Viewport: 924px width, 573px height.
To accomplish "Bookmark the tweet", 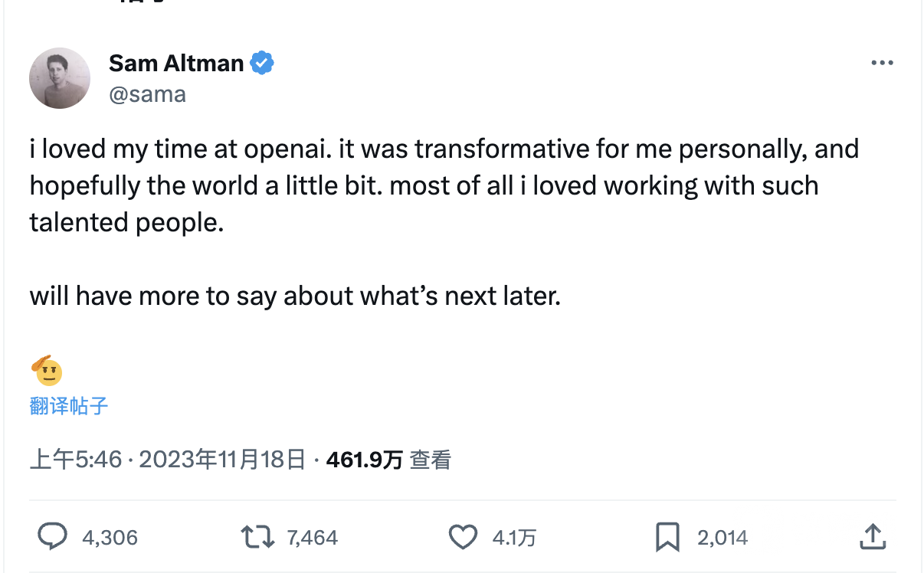I will (x=668, y=537).
